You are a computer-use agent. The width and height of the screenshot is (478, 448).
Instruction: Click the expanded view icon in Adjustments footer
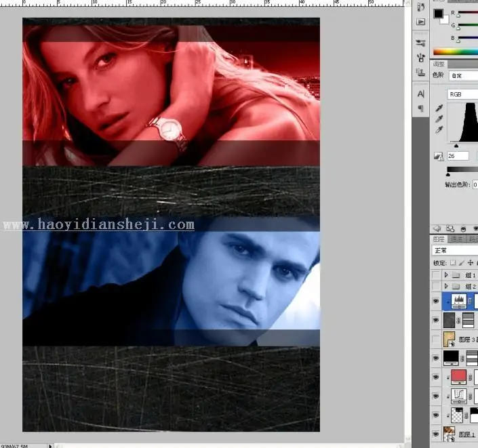(450, 228)
